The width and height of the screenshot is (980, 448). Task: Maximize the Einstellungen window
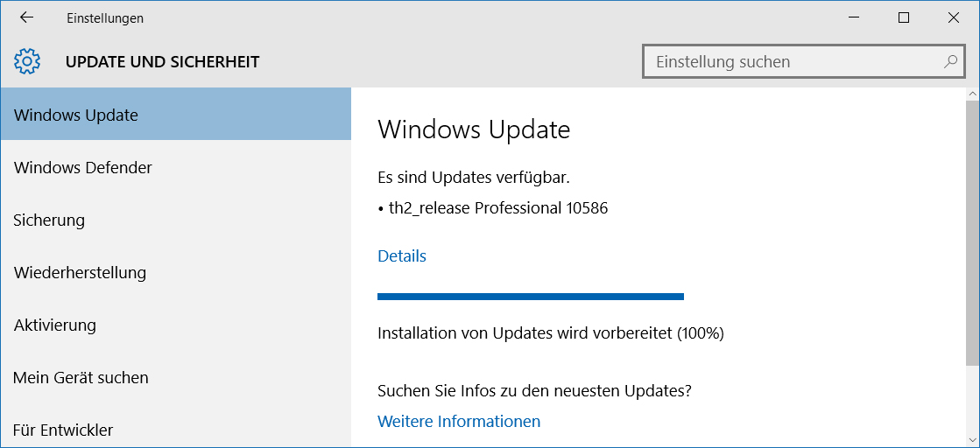click(x=903, y=17)
